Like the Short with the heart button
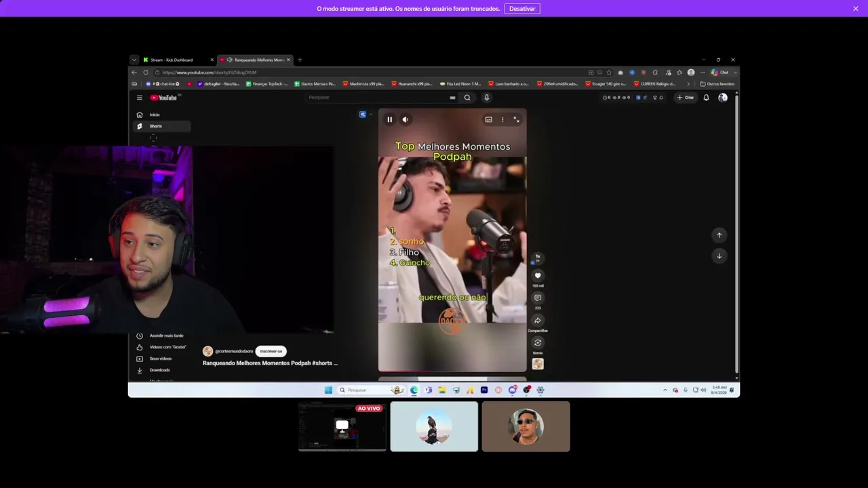Viewport: 868px width, 488px height. click(x=538, y=275)
